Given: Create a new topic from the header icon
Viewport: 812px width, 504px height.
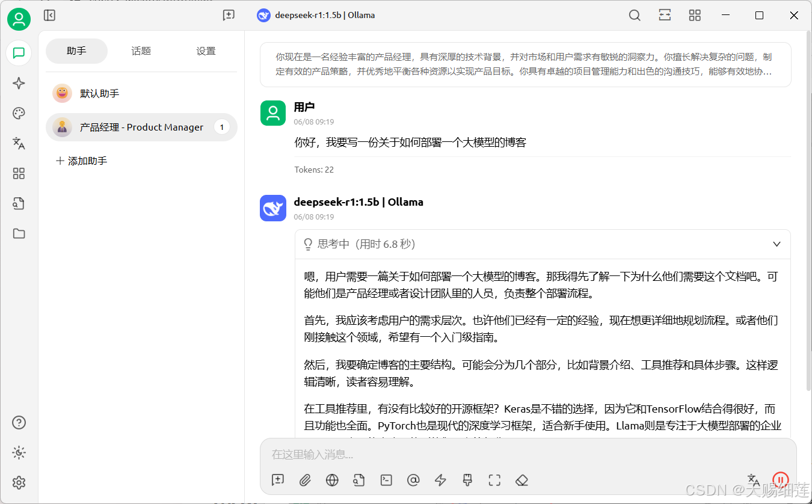Looking at the screenshot, I should (229, 16).
